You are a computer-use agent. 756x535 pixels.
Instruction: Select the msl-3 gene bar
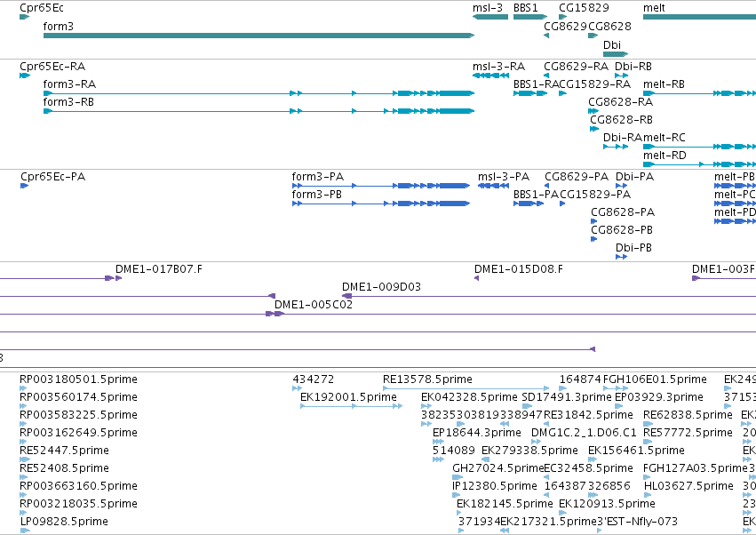click(x=490, y=17)
